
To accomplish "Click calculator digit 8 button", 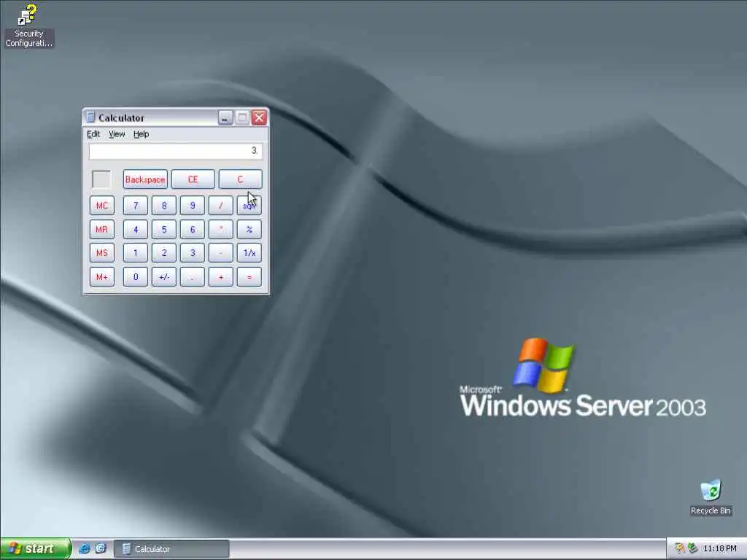I will point(164,206).
